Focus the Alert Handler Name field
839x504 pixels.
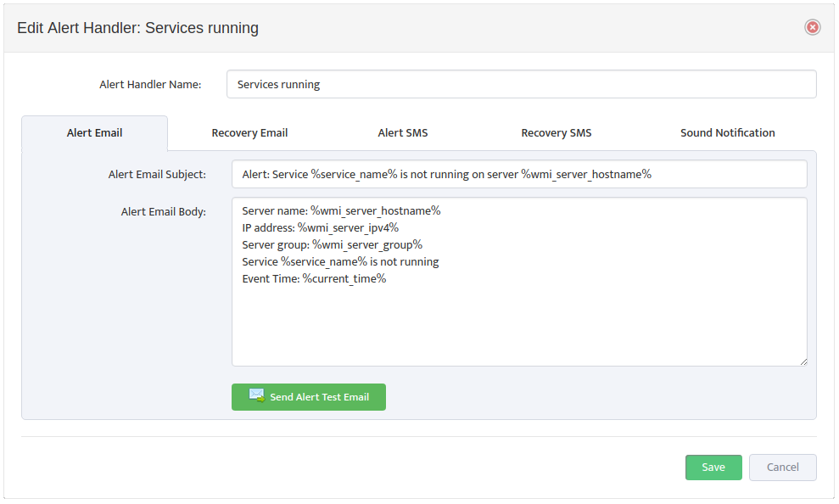[x=521, y=84]
